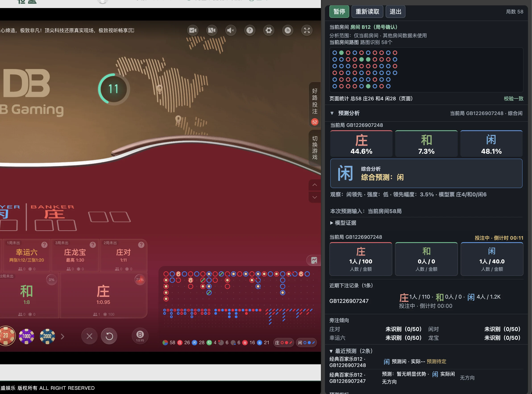This screenshot has width=532, height=394.
Task: Click the 重新读取 button
Action: pyautogui.click(x=367, y=12)
